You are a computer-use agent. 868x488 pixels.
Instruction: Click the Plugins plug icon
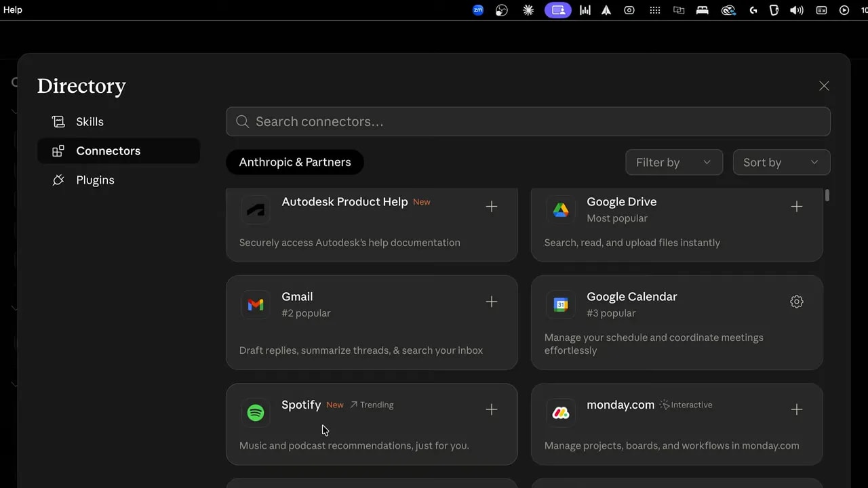pyautogui.click(x=58, y=180)
